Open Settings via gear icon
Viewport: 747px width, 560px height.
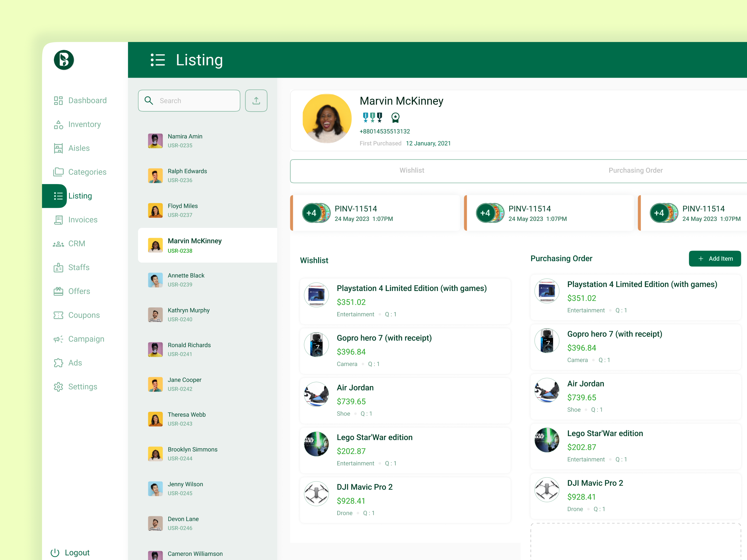coord(58,387)
